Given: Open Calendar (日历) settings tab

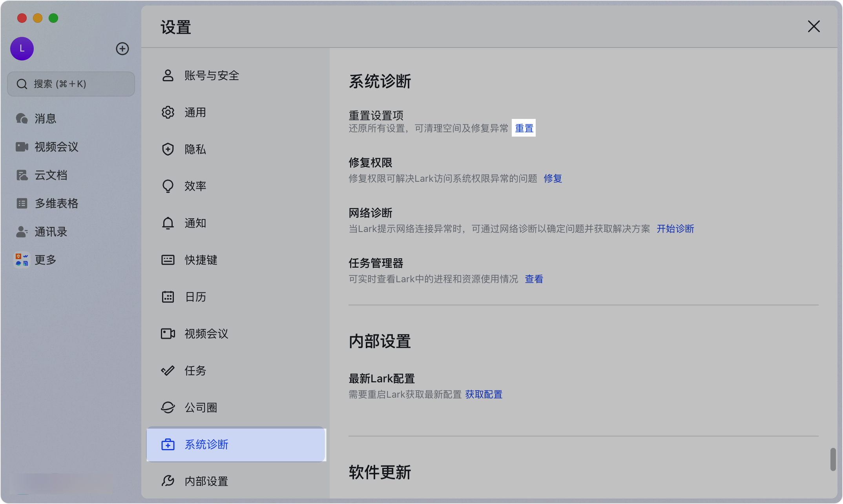Looking at the screenshot, I should [x=195, y=297].
